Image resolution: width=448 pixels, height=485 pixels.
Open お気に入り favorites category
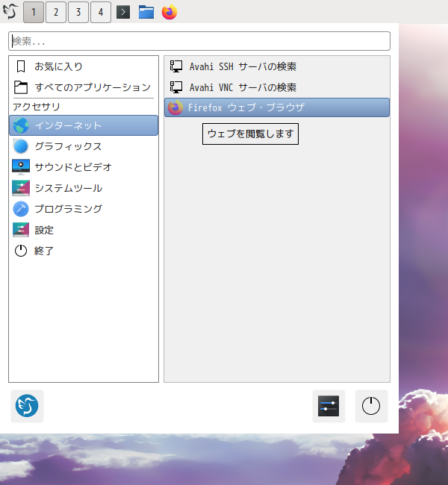pyautogui.click(x=84, y=66)
